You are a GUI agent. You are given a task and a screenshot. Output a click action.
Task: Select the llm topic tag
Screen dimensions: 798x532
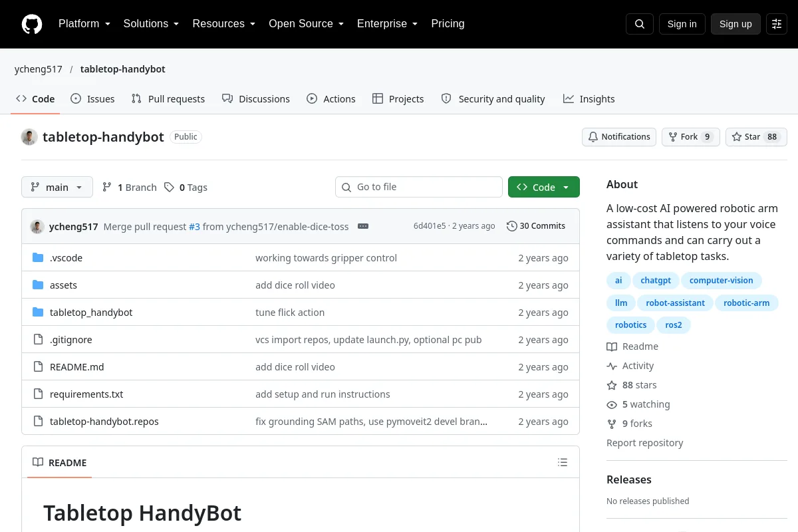(x=621, y=303)
